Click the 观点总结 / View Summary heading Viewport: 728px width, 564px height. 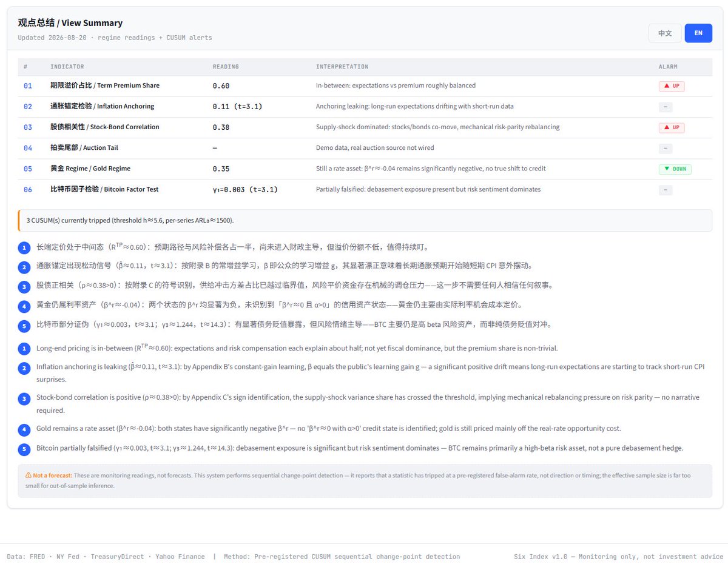70,23
